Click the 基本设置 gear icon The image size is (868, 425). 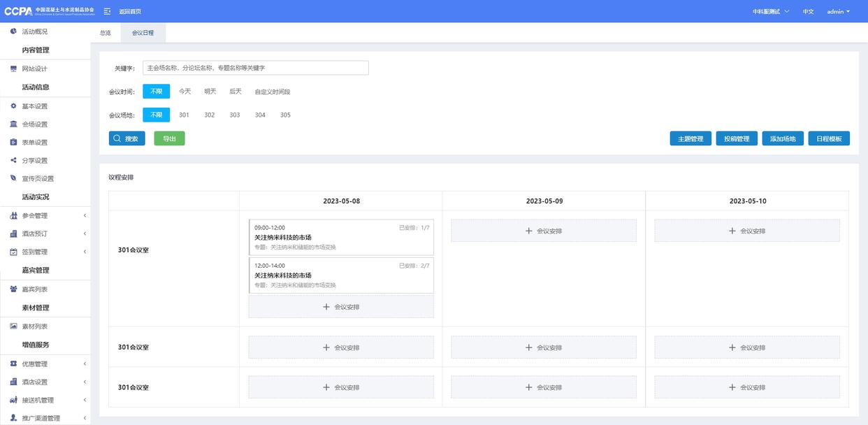coord(13,106)
